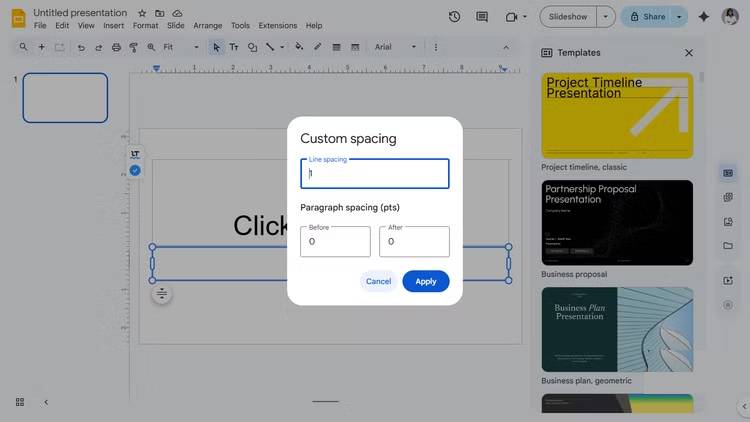The height and width of the screenshot is (422, 750).
Task: Expand the line tool dropdown arrow
Action: tap(282, 47)
